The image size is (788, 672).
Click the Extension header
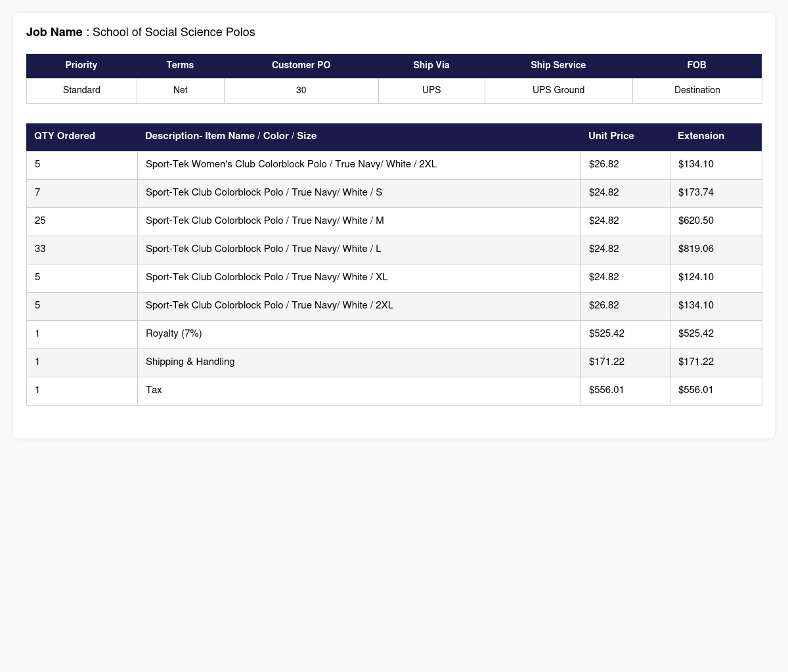click(x=716, y=136)
